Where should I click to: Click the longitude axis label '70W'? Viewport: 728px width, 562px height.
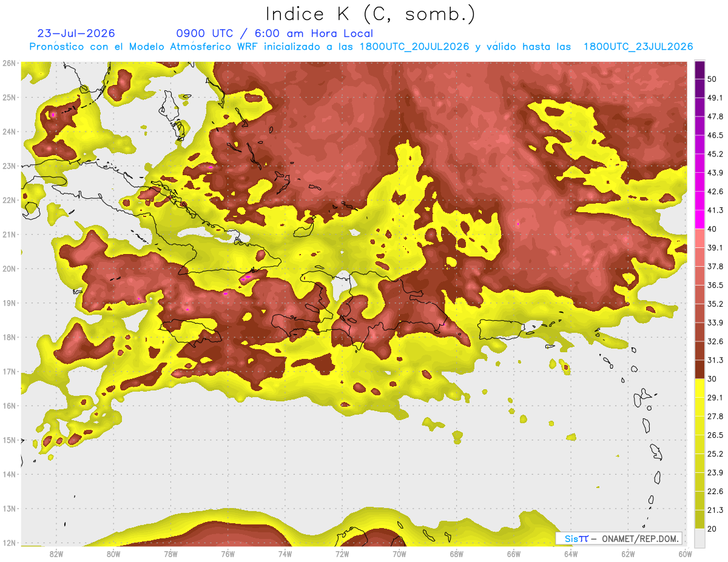pos(399,554)
